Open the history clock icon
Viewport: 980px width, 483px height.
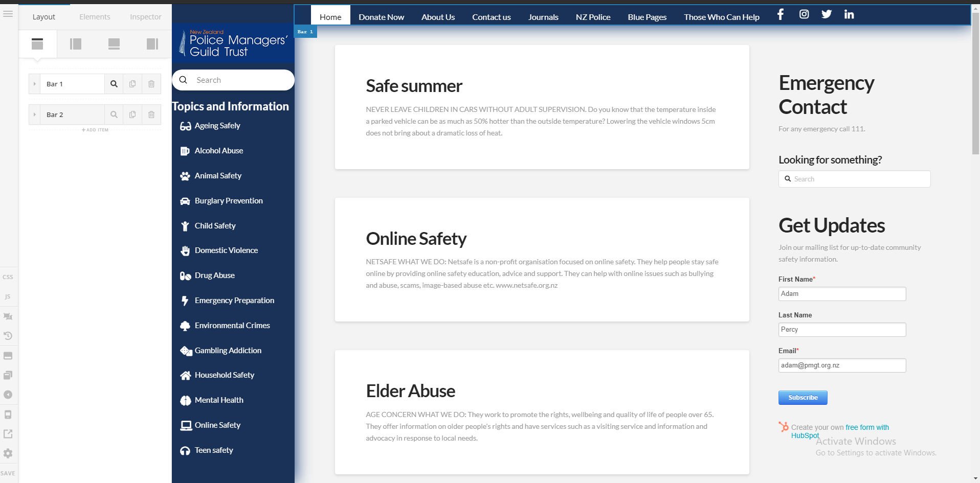click(x=8, y=336)
